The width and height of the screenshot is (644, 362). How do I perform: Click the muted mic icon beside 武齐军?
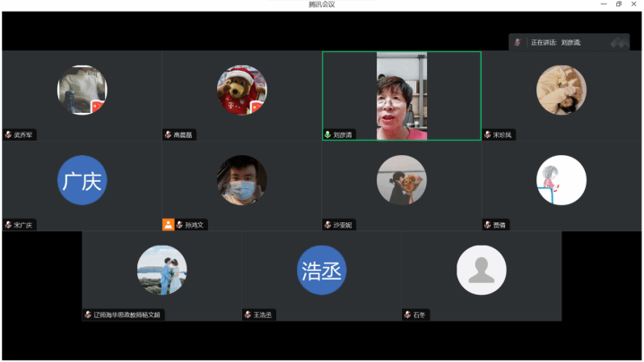coord(8,135)
